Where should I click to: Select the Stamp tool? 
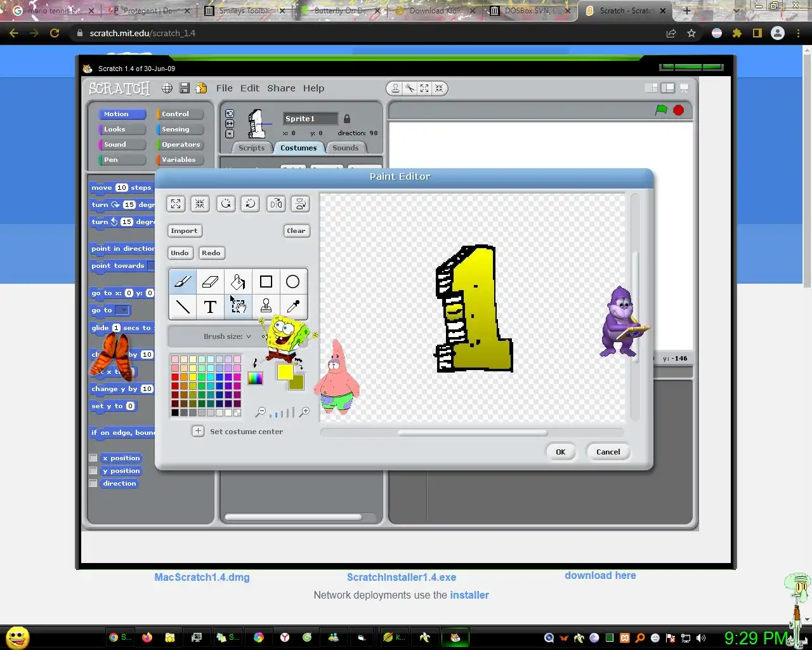266,307
